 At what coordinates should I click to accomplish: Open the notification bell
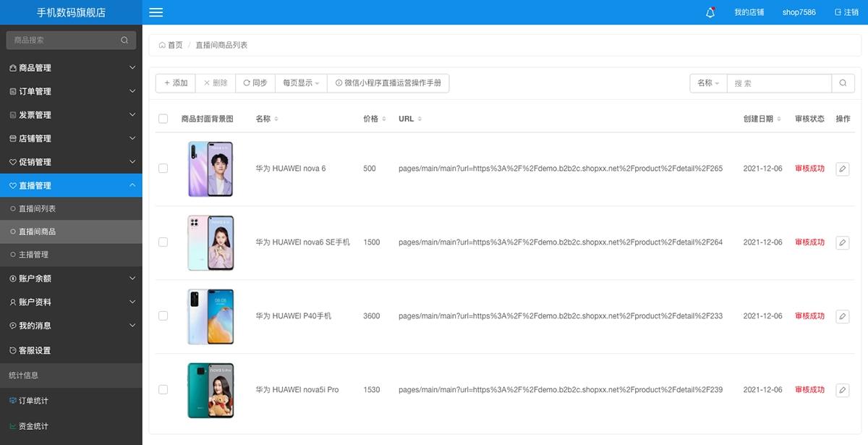point(710,12)
